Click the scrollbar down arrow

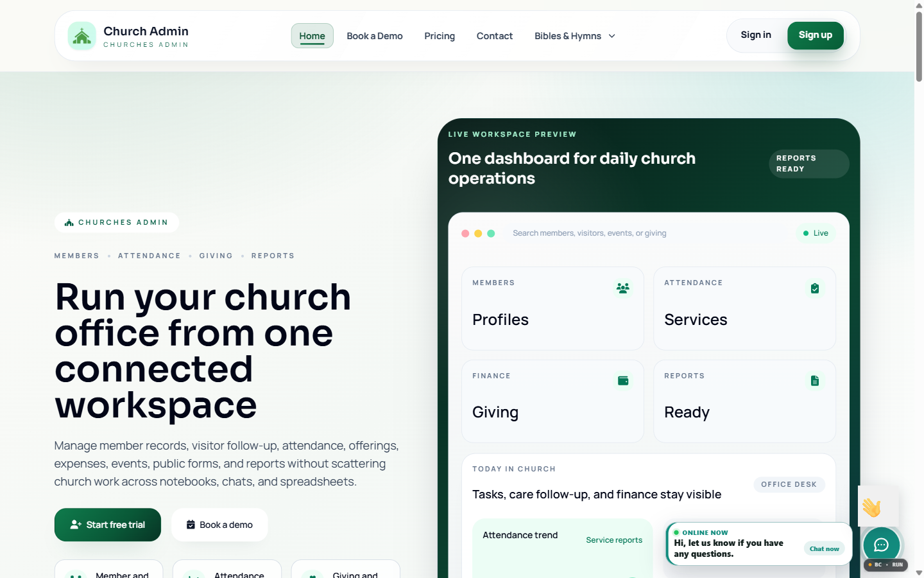click(919, 572)
